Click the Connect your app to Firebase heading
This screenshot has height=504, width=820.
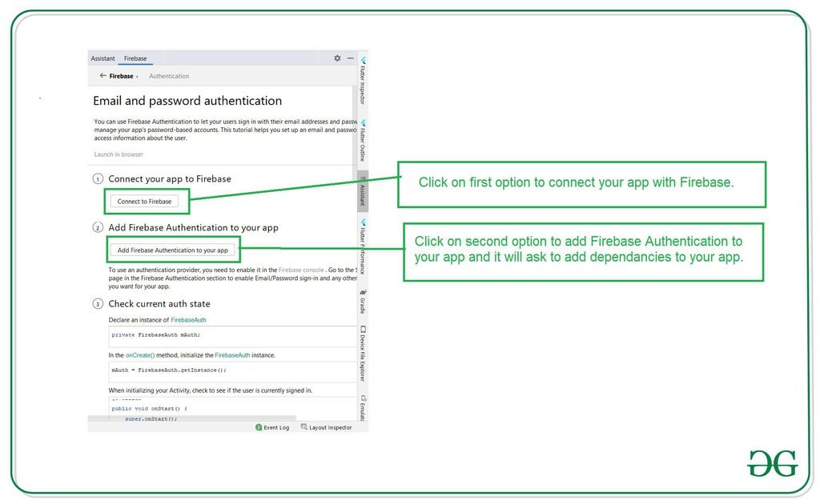pyautogui.click(x=170, y=178)
